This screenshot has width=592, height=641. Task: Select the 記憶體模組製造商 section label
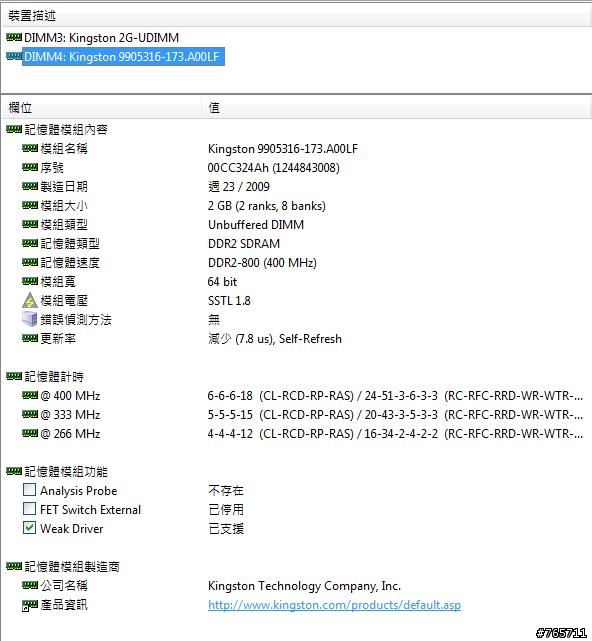pyautogui.click(x=72, y=567)
